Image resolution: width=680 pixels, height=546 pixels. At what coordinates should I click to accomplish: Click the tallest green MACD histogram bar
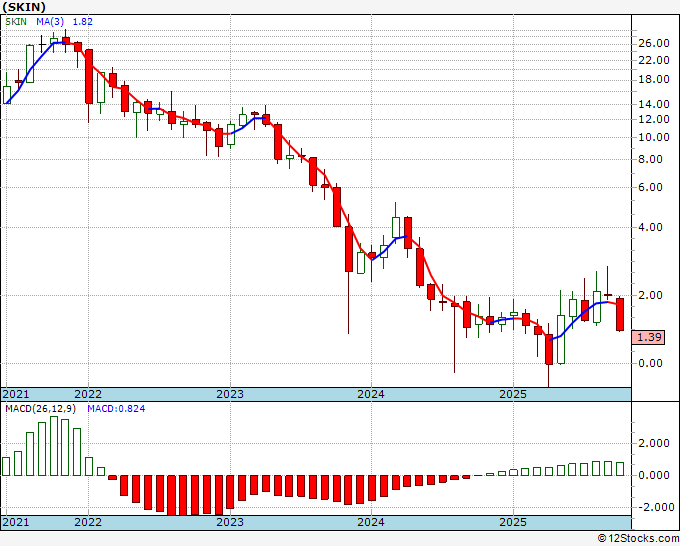click(54, 446)
